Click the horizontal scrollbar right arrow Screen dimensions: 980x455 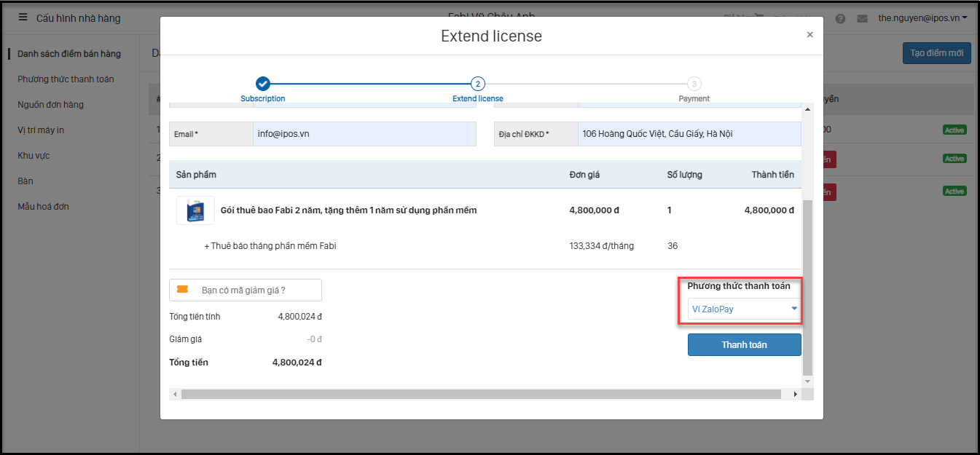[x=795, y=394]
